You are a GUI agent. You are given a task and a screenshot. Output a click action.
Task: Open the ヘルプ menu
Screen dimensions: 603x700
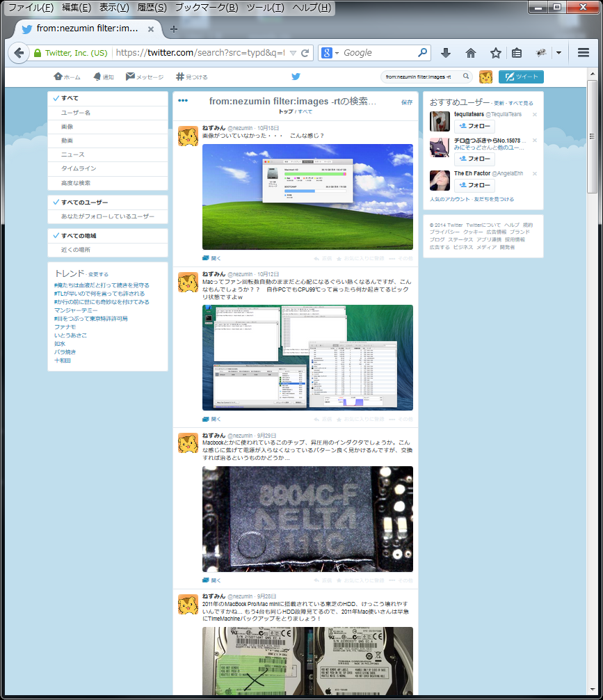pyautogui.click(x=312, y=8)
